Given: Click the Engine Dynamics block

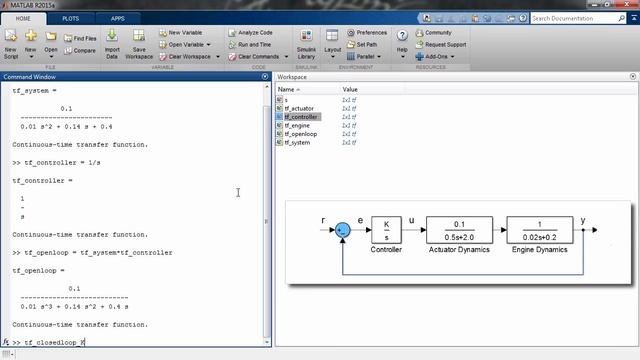Looking at the screenshot, I should pos(540,230).
